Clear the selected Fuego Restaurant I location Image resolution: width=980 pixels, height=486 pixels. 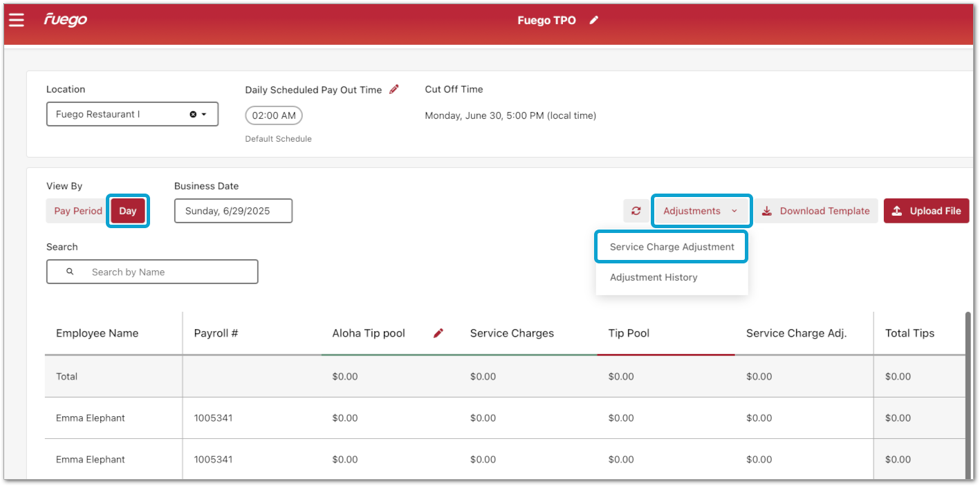coord(193,115)
